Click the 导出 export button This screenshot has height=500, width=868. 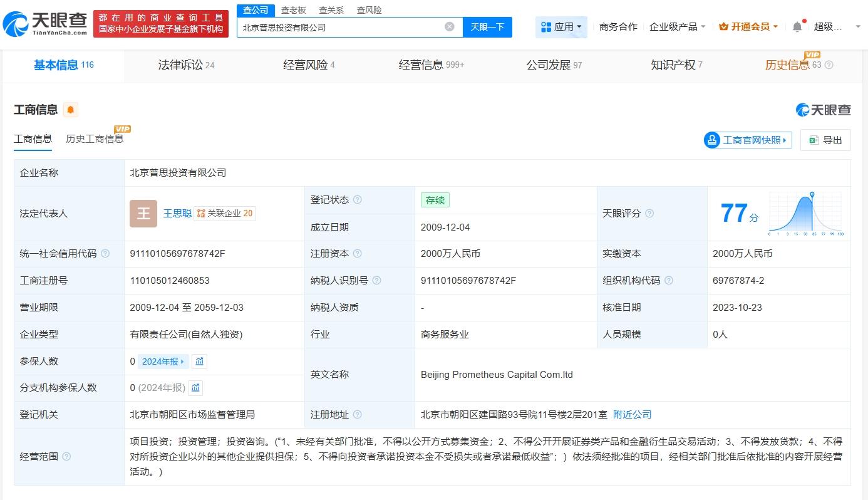point(825,140)
